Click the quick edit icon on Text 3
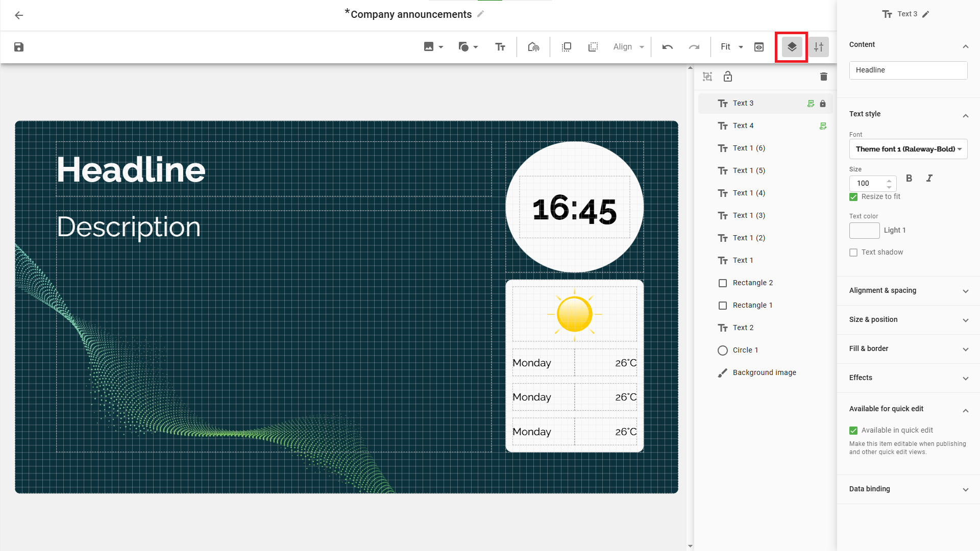 pyautogui.click(x=811, y=104)
